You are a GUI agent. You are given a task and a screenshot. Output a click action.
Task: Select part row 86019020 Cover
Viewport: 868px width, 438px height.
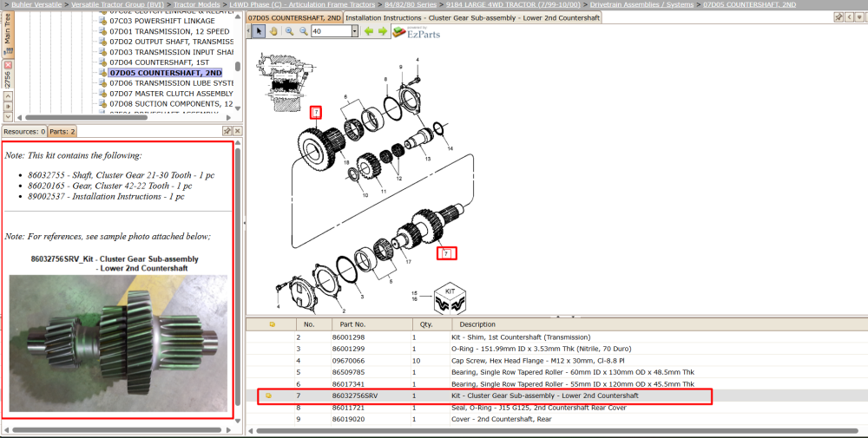tap(557, 419)
